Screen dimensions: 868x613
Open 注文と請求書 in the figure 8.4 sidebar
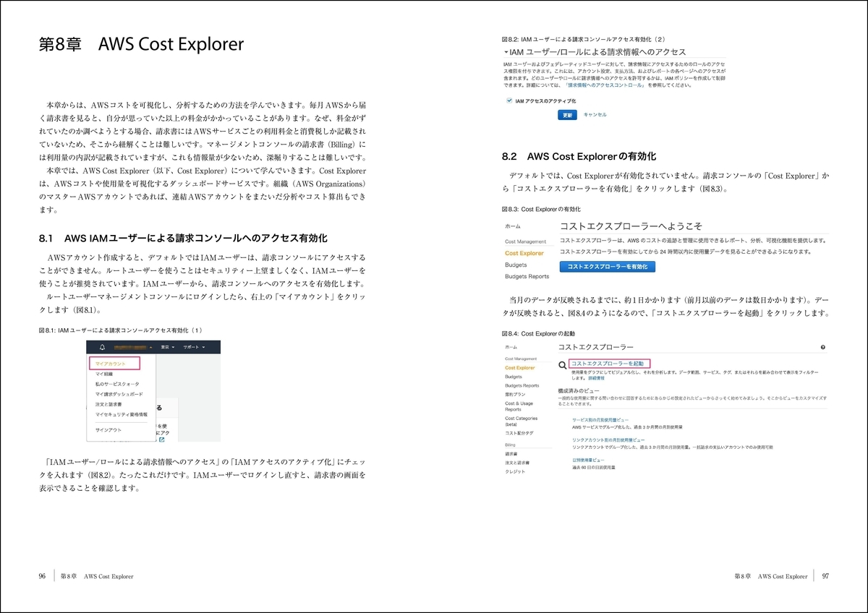pyautogui.click(x=517, y=462)
